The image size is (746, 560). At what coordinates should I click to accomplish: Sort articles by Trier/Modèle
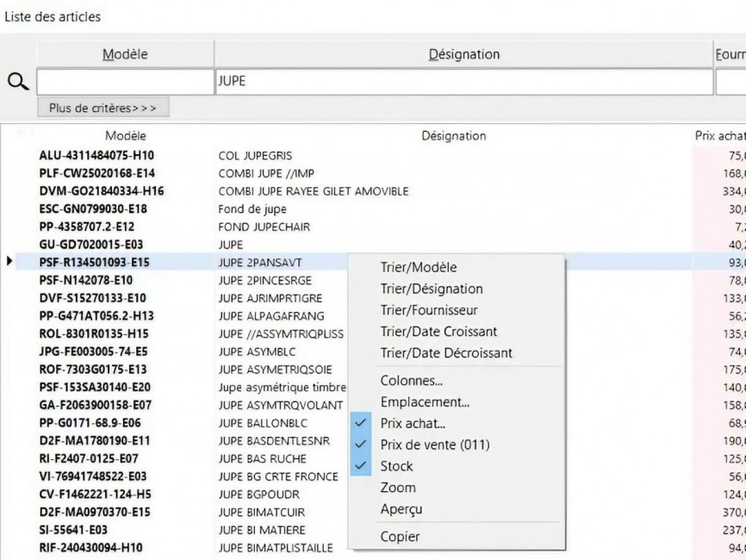point(418,267)
